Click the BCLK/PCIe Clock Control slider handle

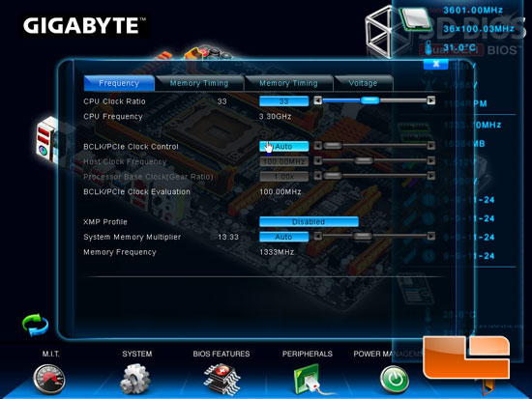click(333, 146)
